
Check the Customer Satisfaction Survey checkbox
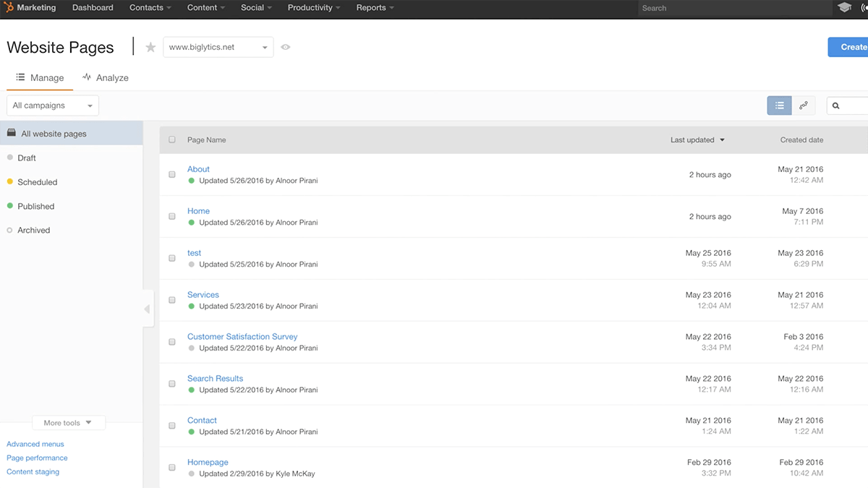coord(172,342)
